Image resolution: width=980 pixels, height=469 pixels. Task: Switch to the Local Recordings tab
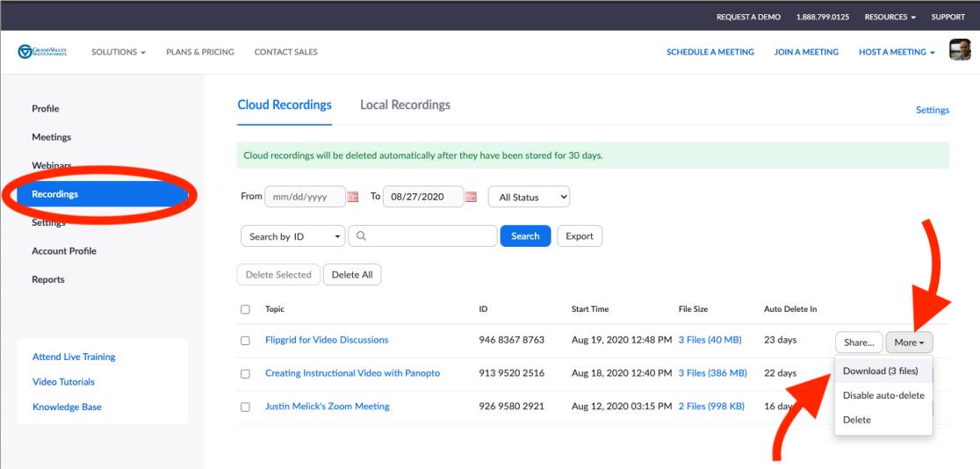tap(405, 105)
